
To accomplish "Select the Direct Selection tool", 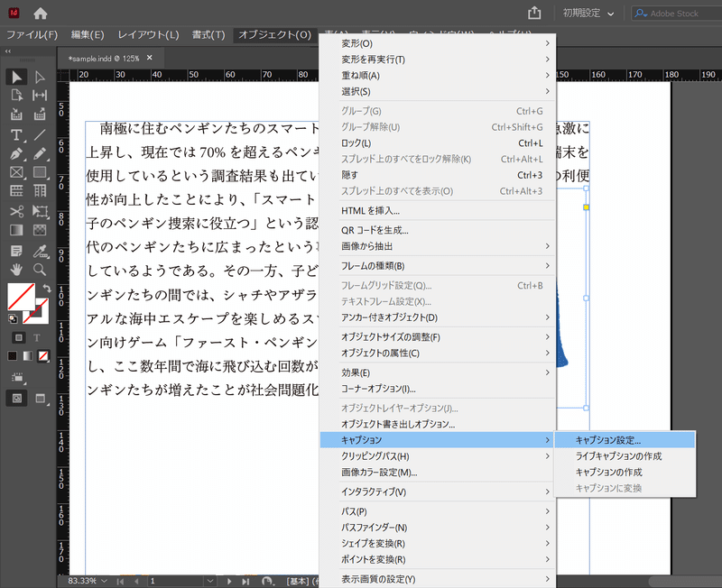I will [x=40, y=77].
